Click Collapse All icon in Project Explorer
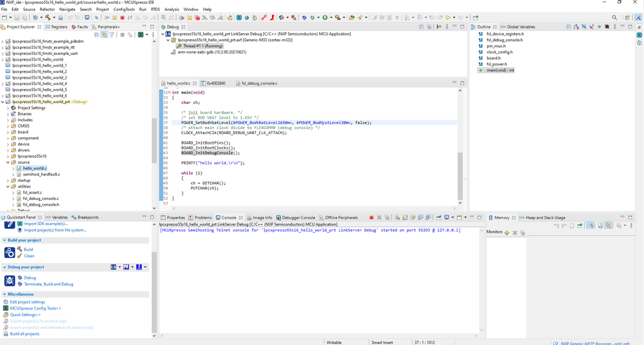Screen dimensions: 644x345 coord(97,35)
